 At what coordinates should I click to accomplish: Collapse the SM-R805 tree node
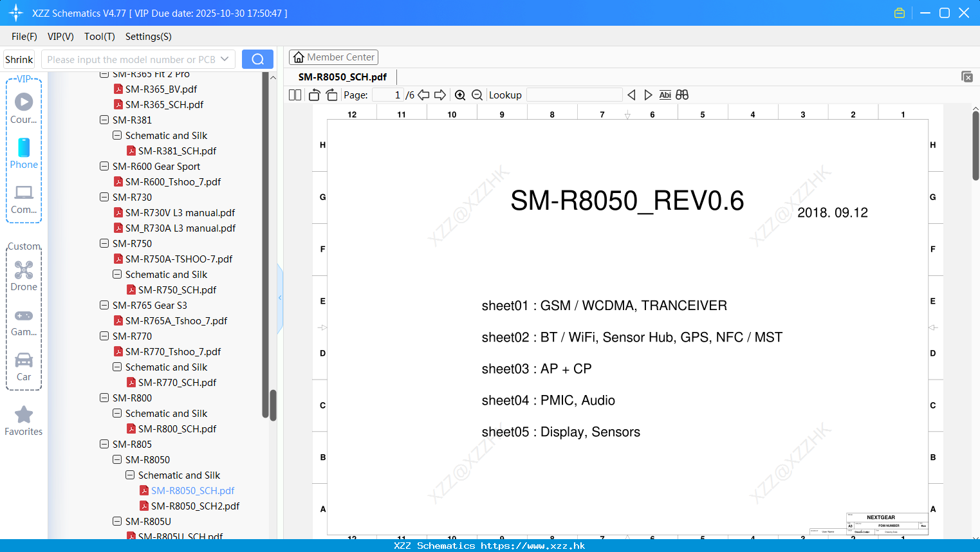click(104, 444)
